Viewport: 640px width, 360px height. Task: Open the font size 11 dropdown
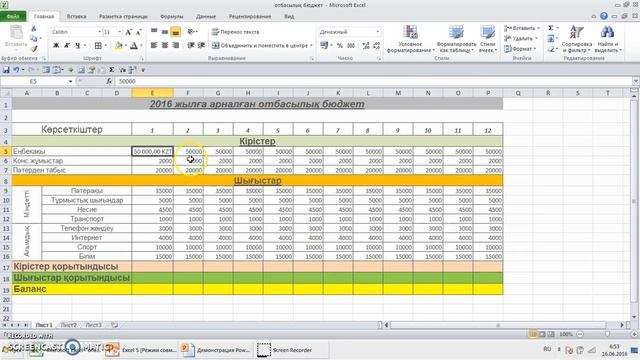pos(120,32)
